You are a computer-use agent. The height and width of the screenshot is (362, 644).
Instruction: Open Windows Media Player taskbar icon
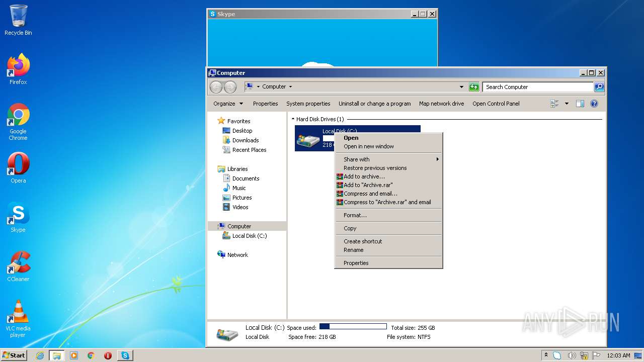(x=74, y=355)
